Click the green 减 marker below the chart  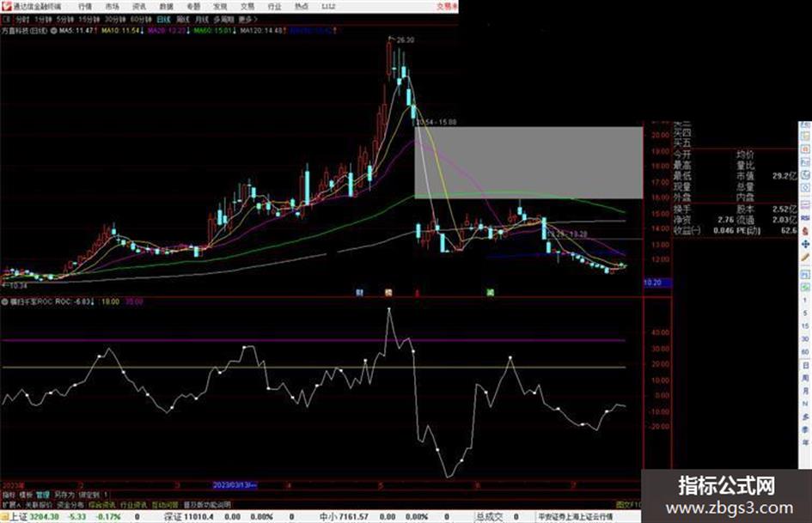click(x=490, y=293)
